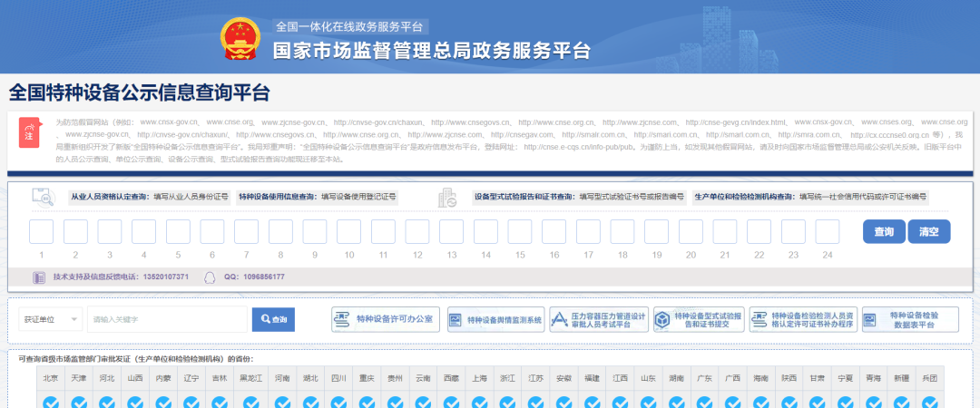Click the 新疆 province header cell
980x408 pixels.
pyautogui.click(x=902, y=378)
